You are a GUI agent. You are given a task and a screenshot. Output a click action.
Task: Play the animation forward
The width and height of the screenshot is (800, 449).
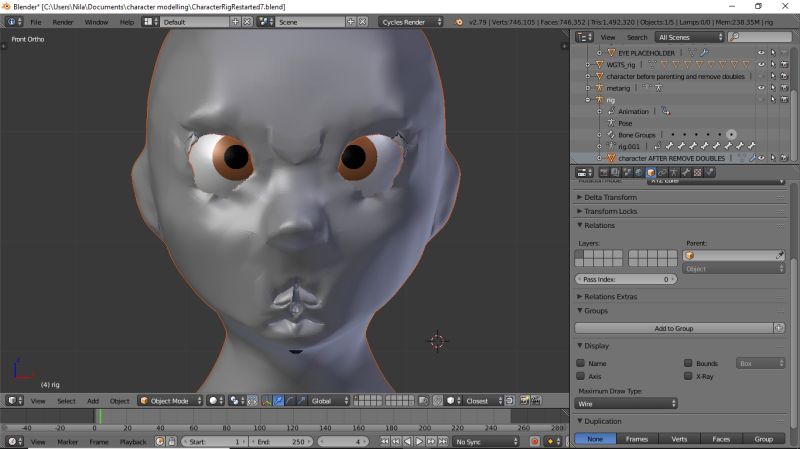tap(418, 441)
